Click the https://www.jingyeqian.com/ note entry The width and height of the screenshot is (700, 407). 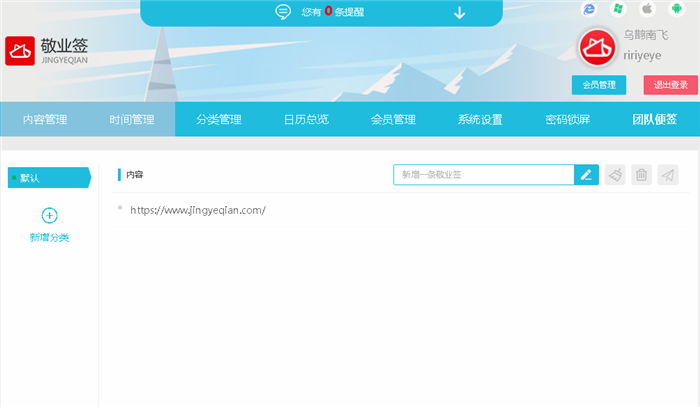click(x=198, y=210)
